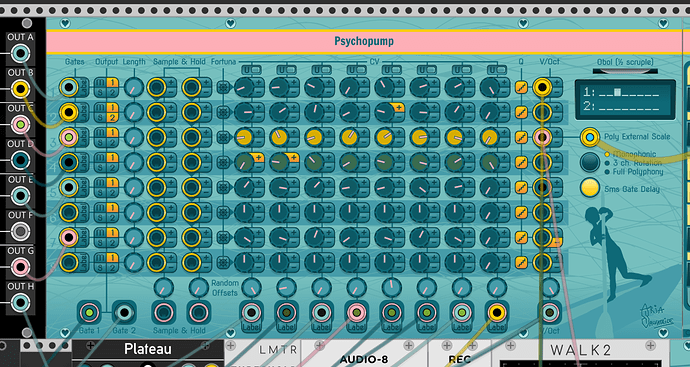This screenshot has width=690, height=367.
Task: Click the Gate 1 input jack
Action: tap(90, 312)
